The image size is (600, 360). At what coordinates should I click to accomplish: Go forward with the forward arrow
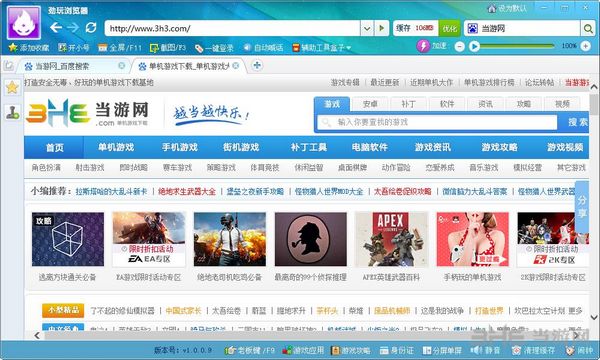73,28
